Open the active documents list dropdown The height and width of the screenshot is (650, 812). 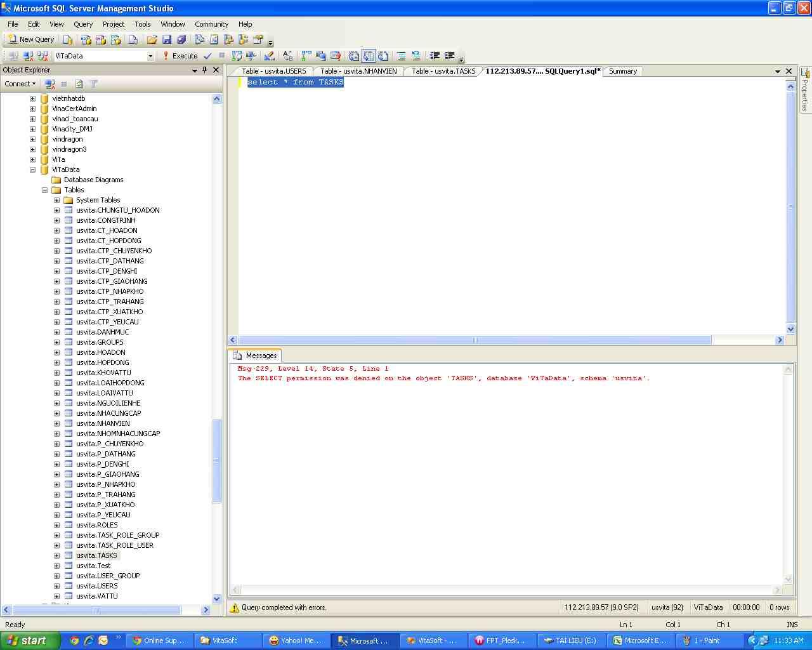(778, 71)
